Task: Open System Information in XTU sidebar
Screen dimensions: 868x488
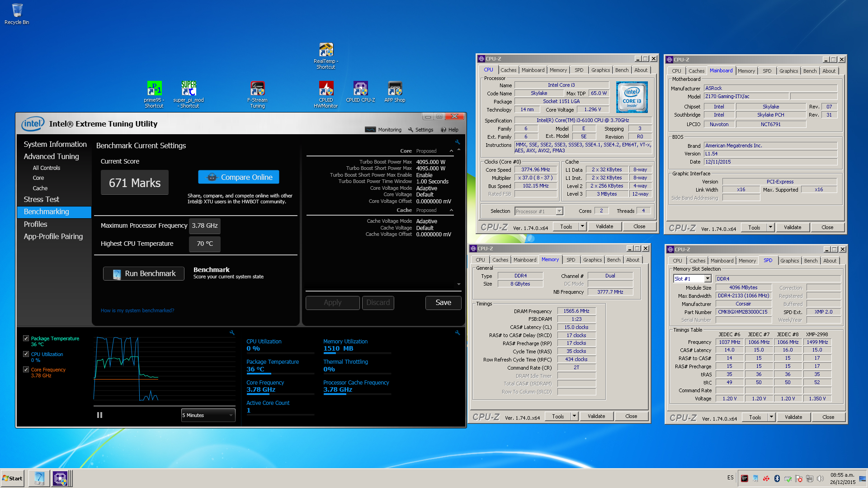Action: [x=55, y=144]
